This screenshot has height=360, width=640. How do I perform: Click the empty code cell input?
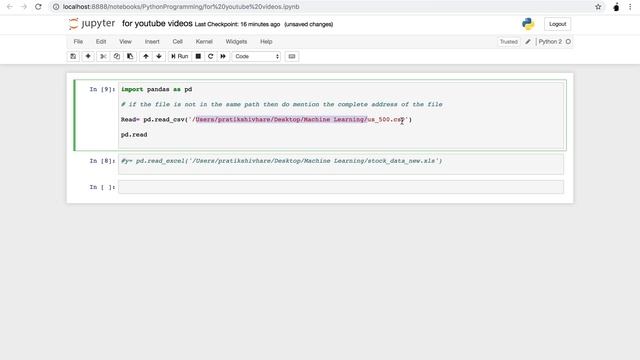(341, 187)
